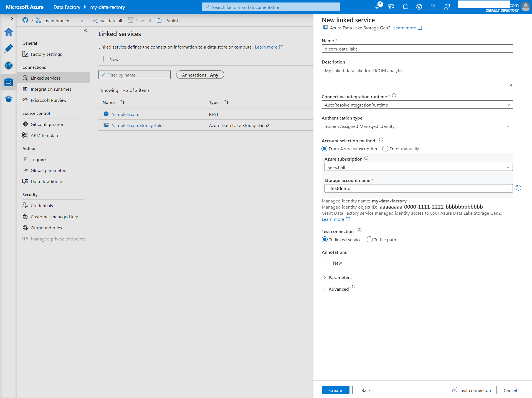Screen dimensions: 532x398
Task: Click Publish in the toolbar
Action: point(168,21)
